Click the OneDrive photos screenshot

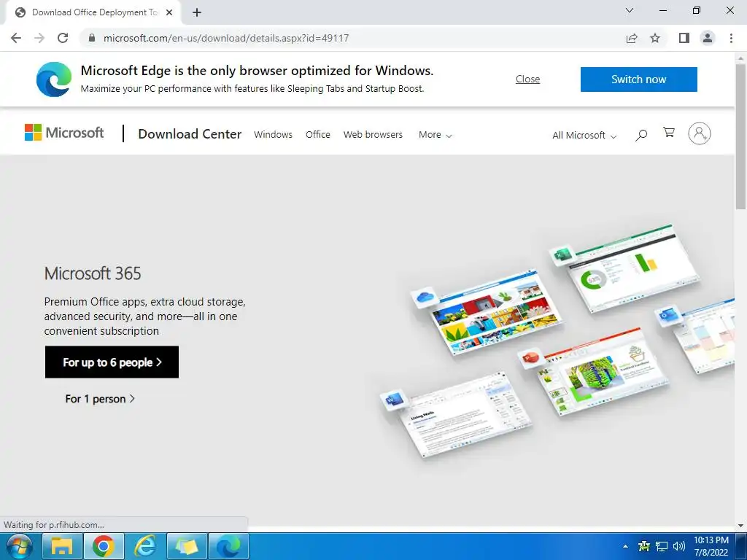pyautogui.click(x=488, y=312)
